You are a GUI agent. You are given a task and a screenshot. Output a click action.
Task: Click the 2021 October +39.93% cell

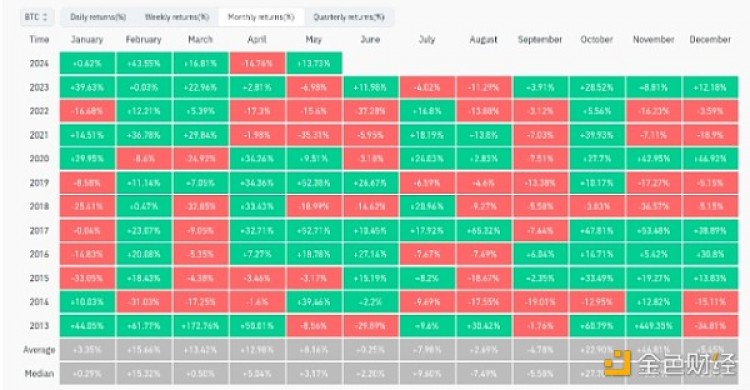click(x=596, y=135)
